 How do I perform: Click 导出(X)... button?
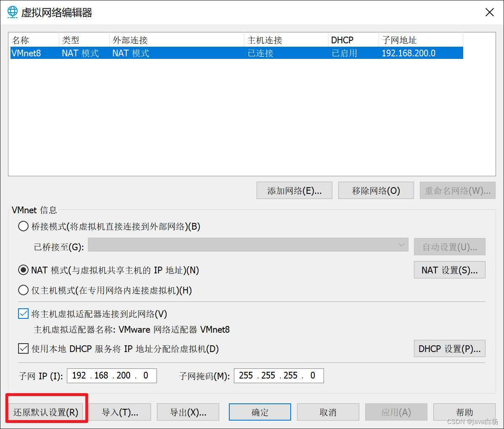click(188, 412)
